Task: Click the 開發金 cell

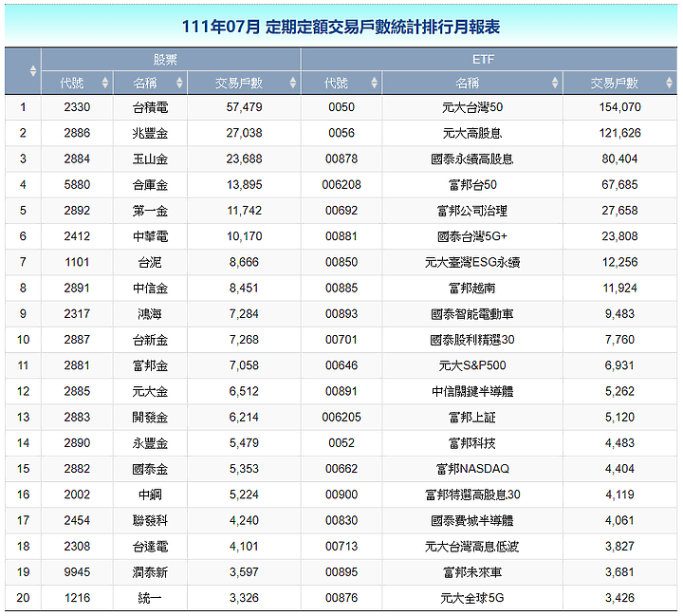Action: click(x=150, y=418)
